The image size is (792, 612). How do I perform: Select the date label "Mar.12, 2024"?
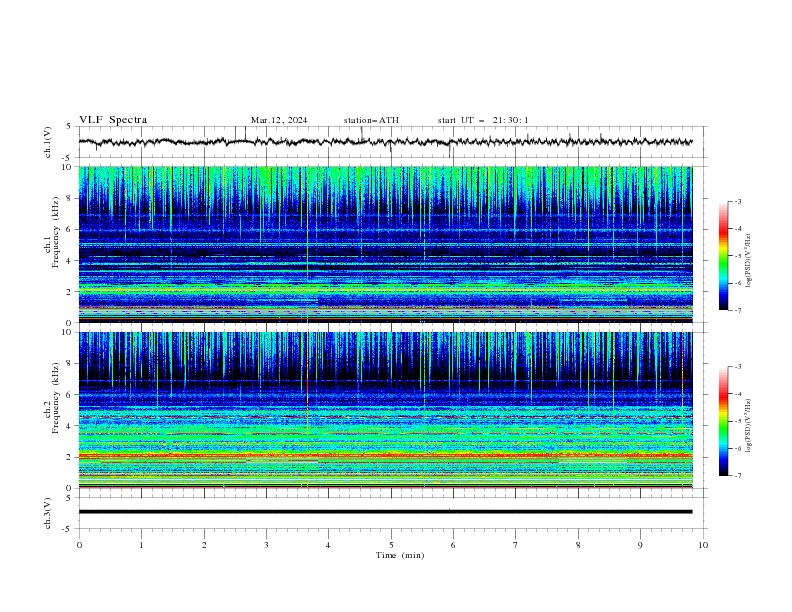tap(279, 120)
